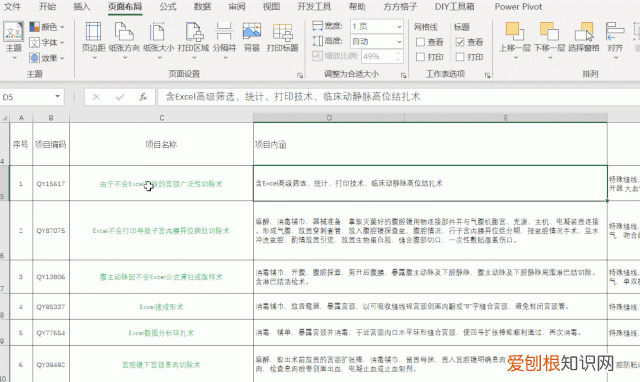This screenshot has width=640, height=382.
Task: Open the 字体 theme fonts menu
Action: click(x=47, y=42)
